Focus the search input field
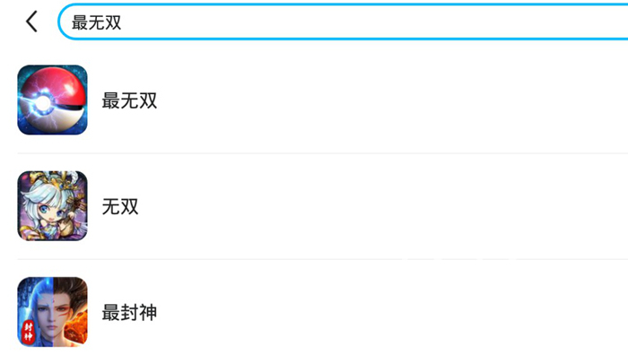Viewport: 628px width, 364px height. (x=341, y=22)
